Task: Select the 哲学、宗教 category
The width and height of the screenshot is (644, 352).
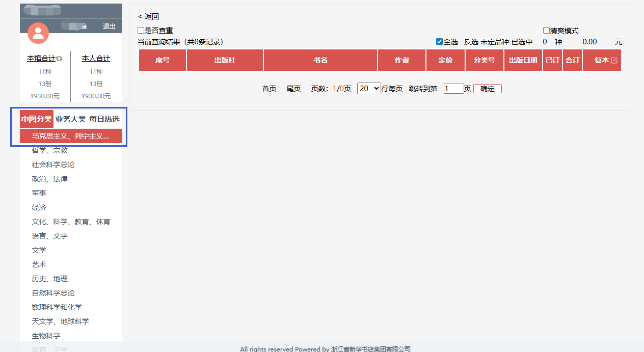Action: point(49,150)
